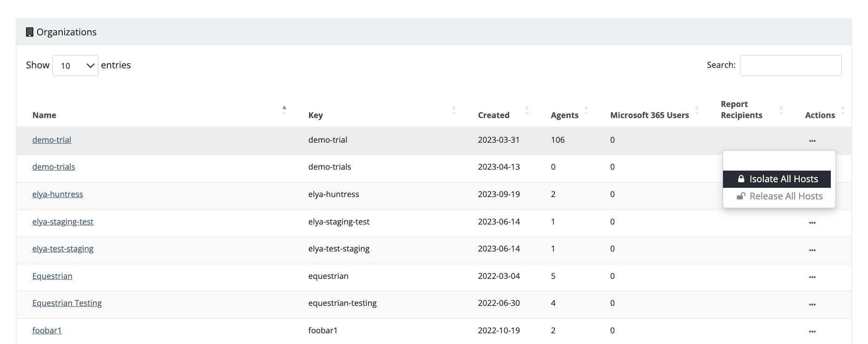The height and width of the screenshot is (344, 868).
Task: Select the 2023-03-31 created date cell
Action: click(499, 140)
